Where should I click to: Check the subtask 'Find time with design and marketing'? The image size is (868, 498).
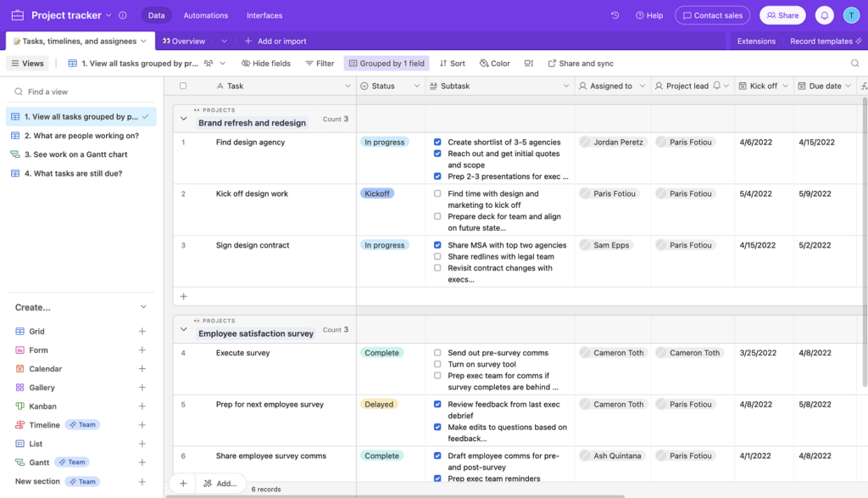[438, 193]
